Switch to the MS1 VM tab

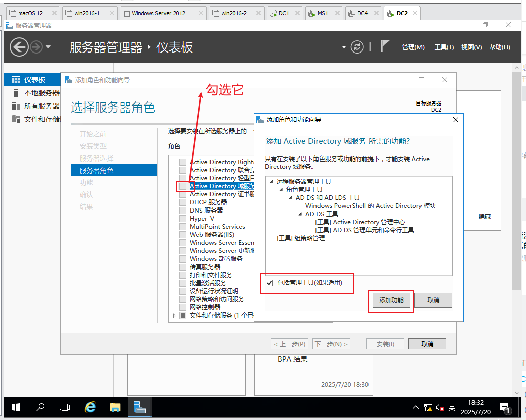click(x=323, y=13)
